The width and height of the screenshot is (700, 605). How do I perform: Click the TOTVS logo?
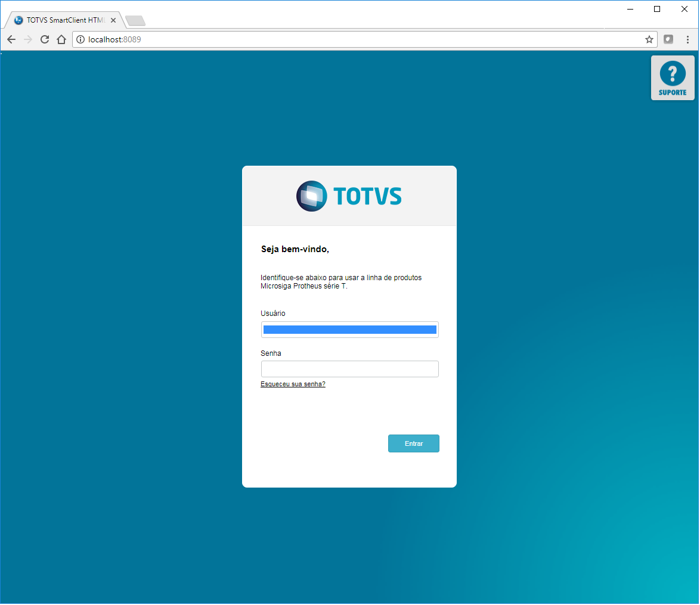(349, 196)
